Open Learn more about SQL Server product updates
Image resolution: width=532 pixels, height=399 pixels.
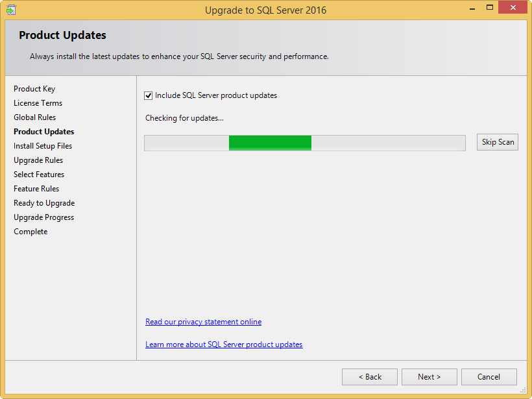pyautogui.click(x=224, y=345)
